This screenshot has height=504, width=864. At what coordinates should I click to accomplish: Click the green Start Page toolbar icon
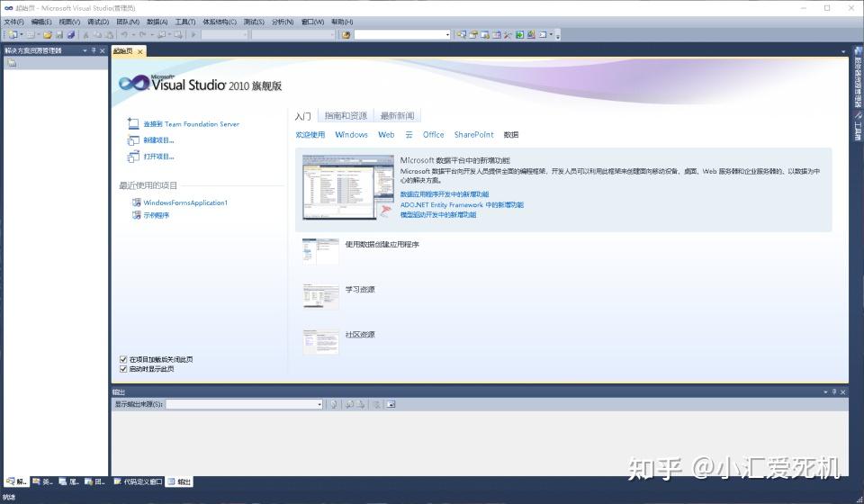point(519,34)
